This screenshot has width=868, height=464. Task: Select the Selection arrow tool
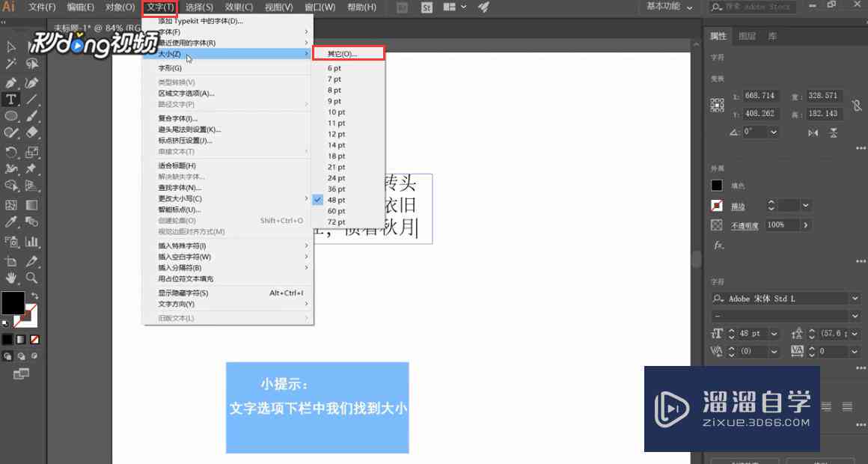11,47
